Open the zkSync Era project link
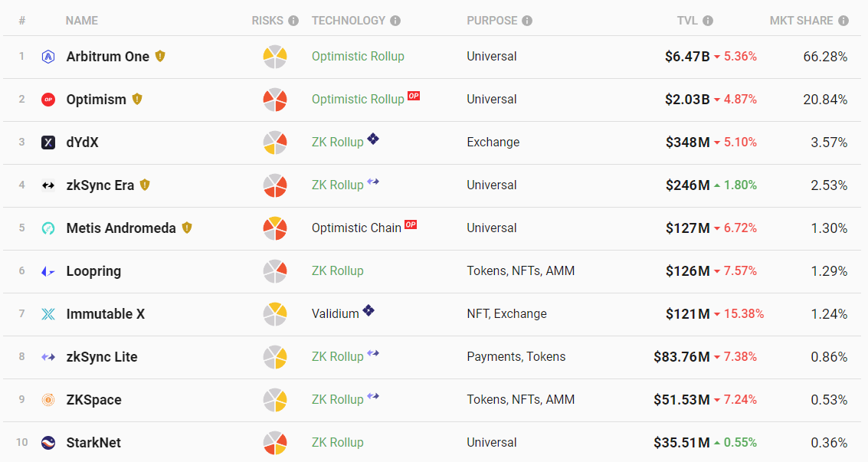The image size is (868, 462). (100, 185)
